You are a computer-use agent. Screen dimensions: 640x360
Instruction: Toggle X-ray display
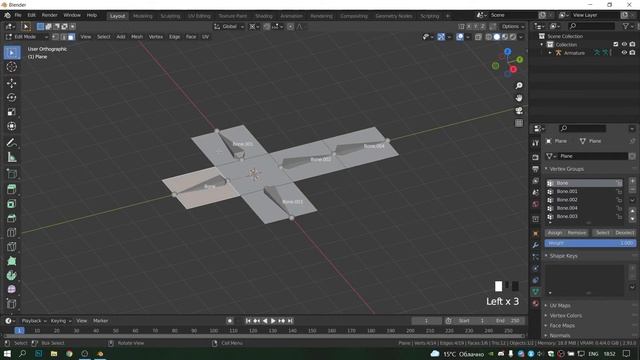pos(478,37)
